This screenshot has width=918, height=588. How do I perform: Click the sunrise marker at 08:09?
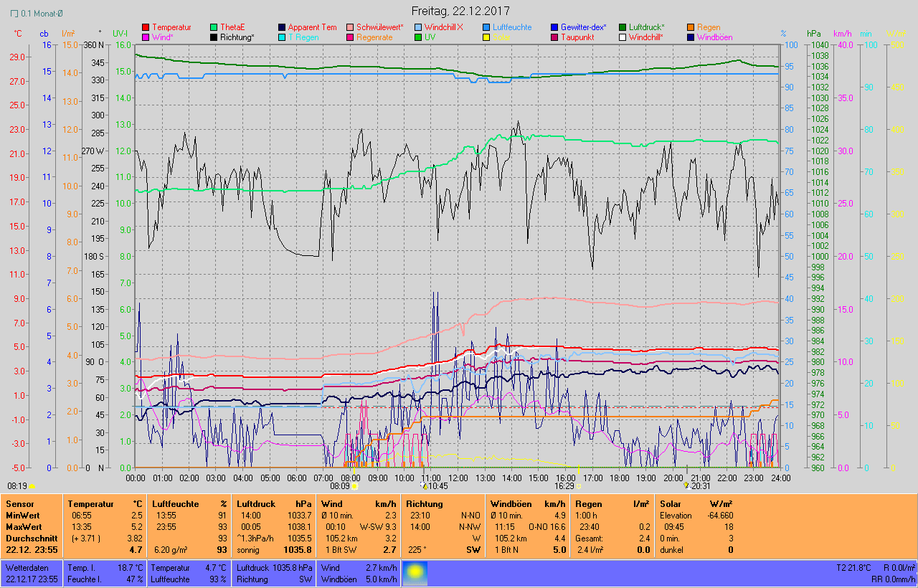click(354, 486)
